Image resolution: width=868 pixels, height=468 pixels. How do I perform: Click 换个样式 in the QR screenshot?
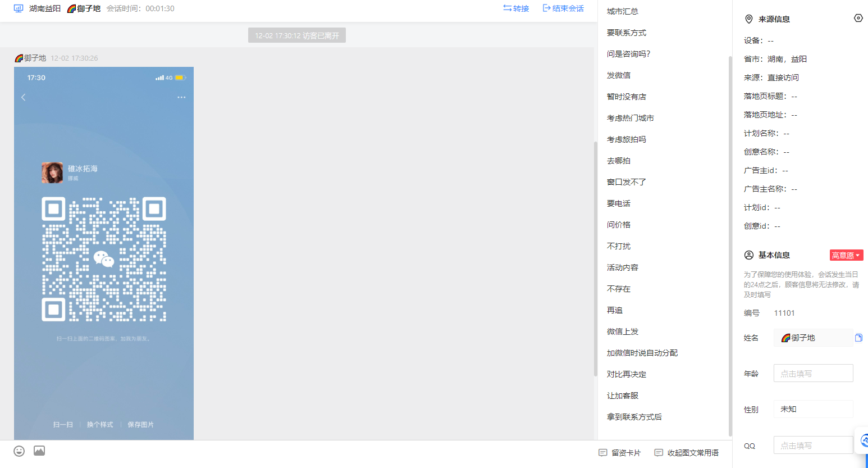pos(100,425)
